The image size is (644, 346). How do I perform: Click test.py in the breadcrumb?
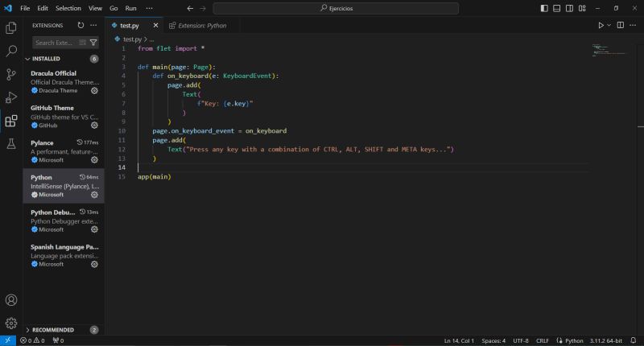click(132, 39)
